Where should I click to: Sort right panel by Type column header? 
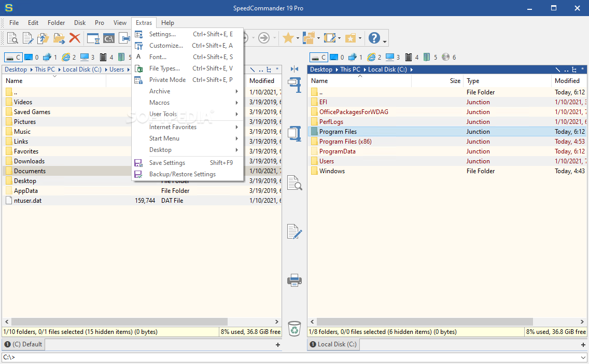coord(507,81)
